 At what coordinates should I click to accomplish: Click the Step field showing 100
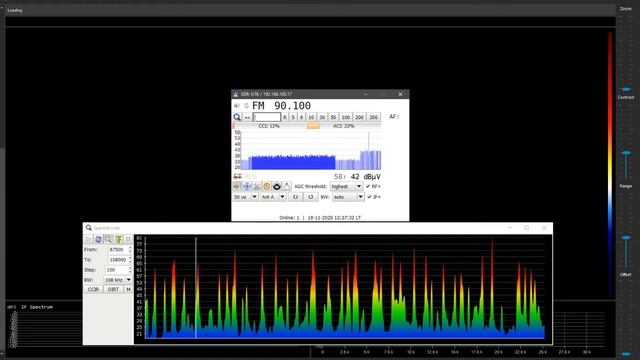(x=116, y=270)
